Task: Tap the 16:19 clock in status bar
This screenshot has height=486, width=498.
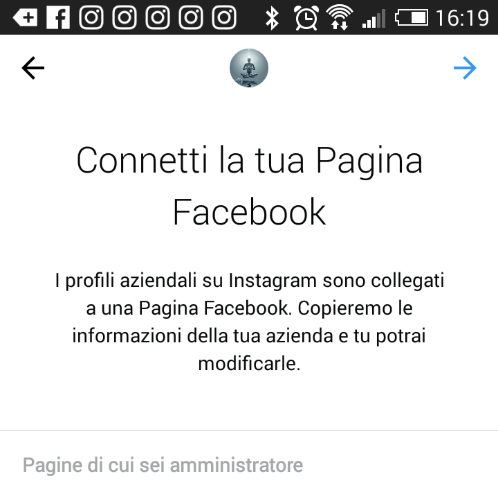Action: [462, 18]
